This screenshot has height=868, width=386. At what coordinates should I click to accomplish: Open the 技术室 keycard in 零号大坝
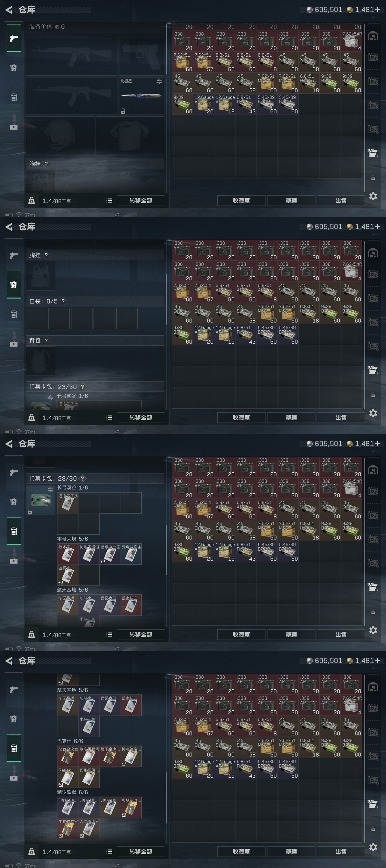pyautogui.click(x=68, y=554)
